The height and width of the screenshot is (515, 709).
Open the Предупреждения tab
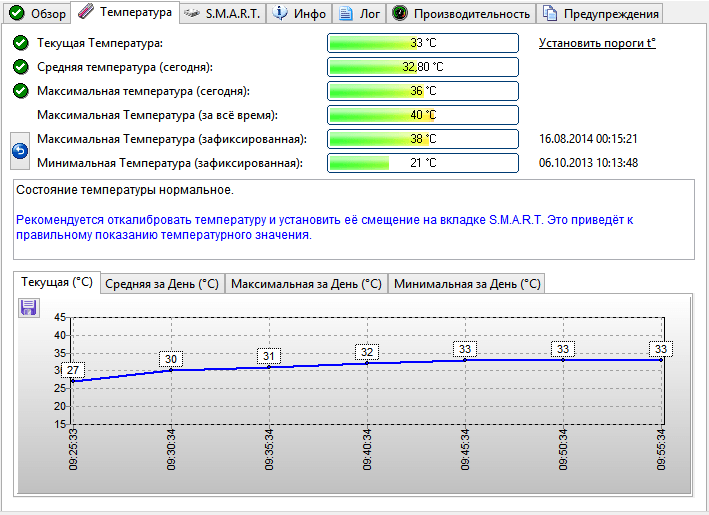coord(600,14)
